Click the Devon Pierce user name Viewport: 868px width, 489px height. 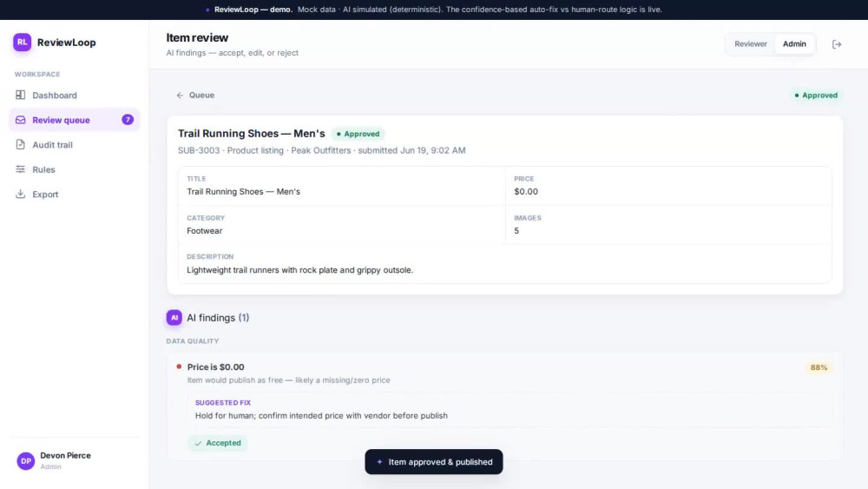pos(65,455)
